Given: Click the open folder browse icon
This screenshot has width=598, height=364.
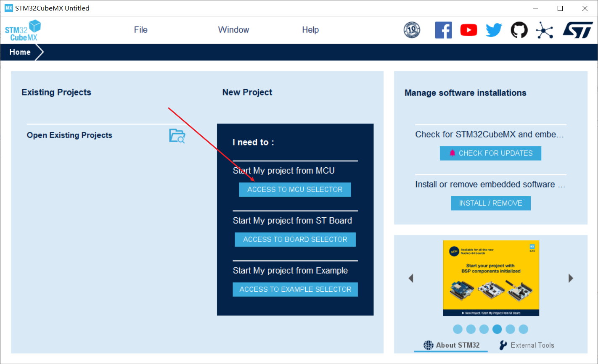Looking at the screenshot, I should [x=177, y=136].
